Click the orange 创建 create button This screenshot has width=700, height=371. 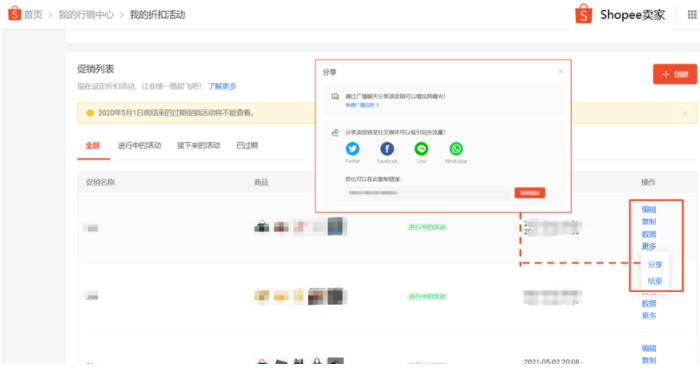coord(675,74)
